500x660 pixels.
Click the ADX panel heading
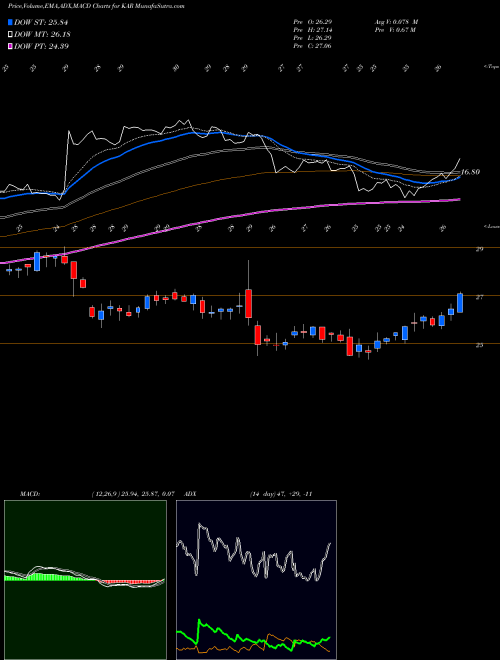tap(191, 494)
